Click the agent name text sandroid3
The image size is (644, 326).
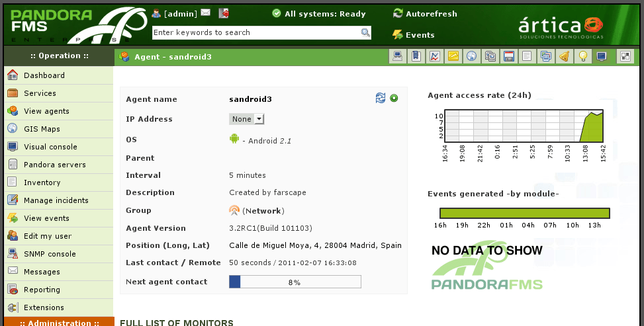(250, 99)
